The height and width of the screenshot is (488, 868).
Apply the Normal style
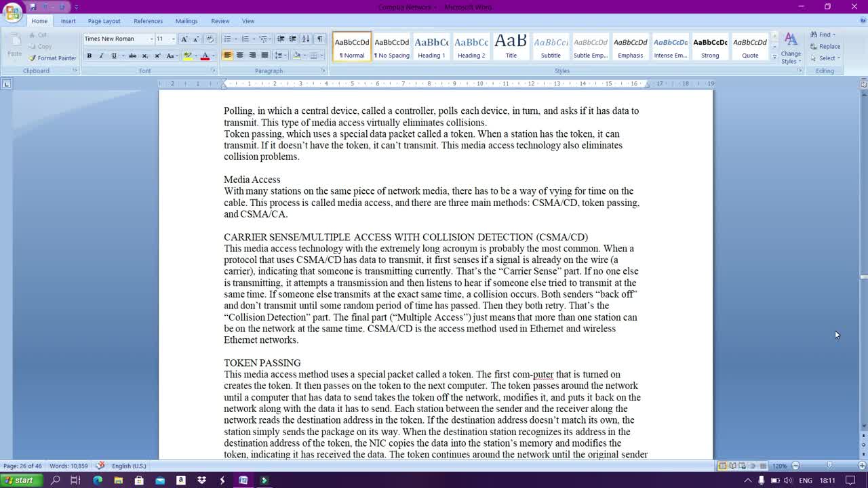click(x=352, y=46)
